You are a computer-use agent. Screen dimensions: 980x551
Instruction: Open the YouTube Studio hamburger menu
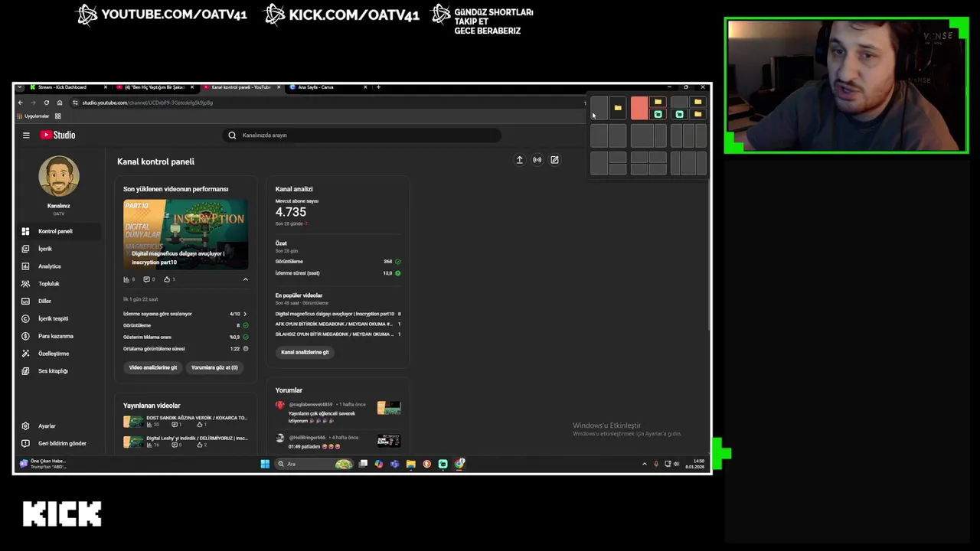[x=26, y=135]
